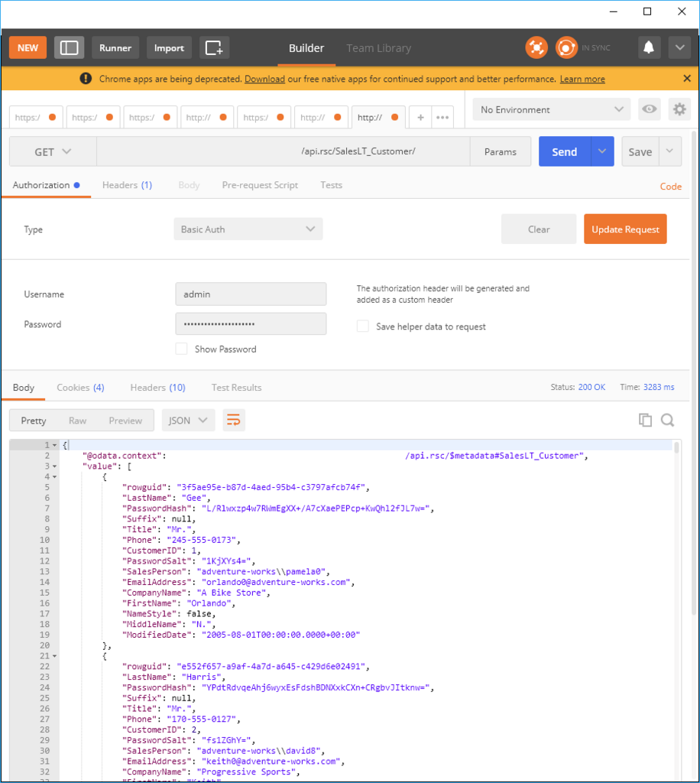Select the first https:/ request tab
Screen dimensions: 700x783
point(36,117)
